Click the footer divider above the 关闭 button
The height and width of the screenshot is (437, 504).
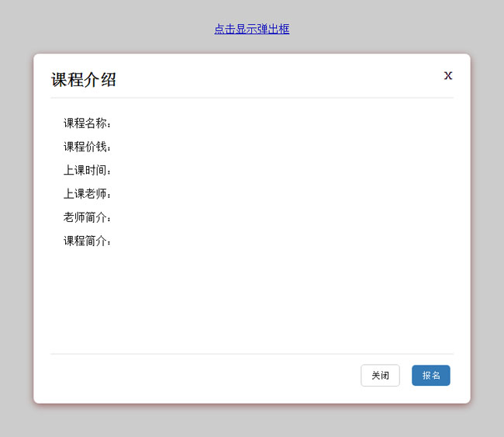252,354
